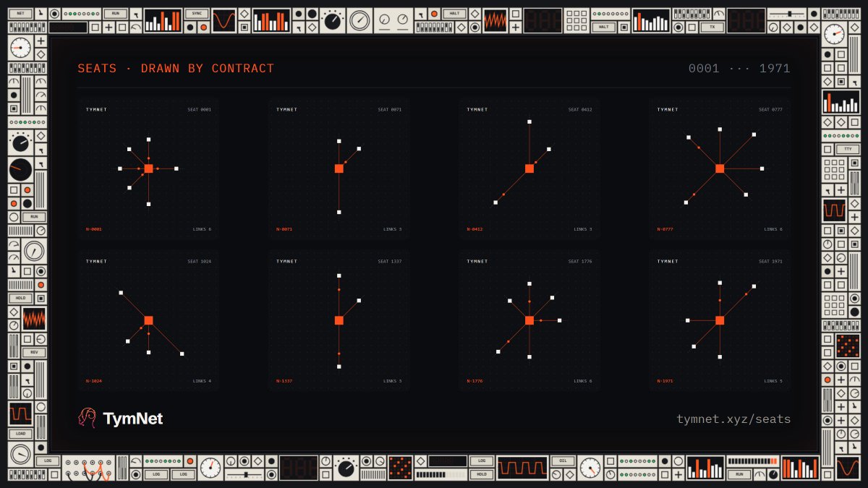Select the orange center node of Seat 1024

(148, 320)
